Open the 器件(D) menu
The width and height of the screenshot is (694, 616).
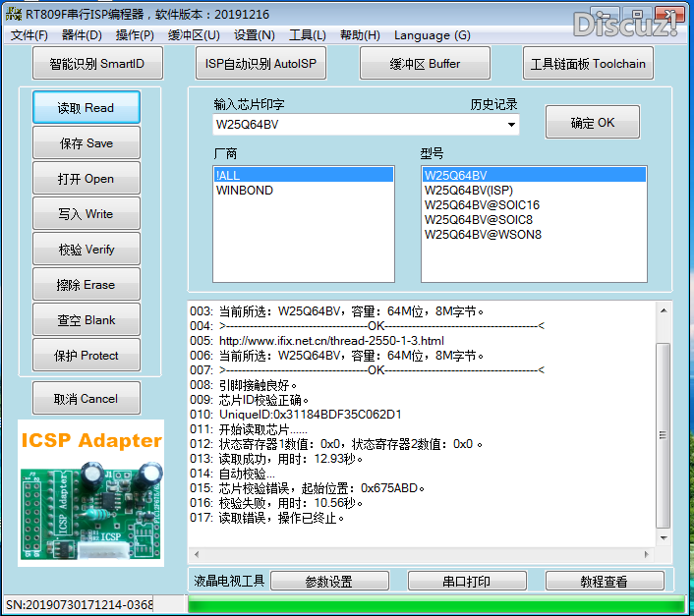pyautogui.click(x=82, y=35)
